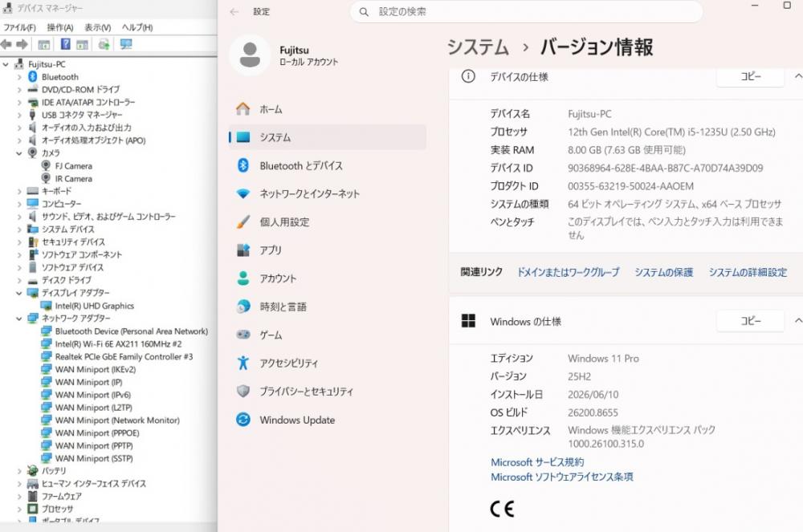The image size is (803, 532).
Task: Select Bluetooth Device (Personal Area Network)
Action: [132, 331]
